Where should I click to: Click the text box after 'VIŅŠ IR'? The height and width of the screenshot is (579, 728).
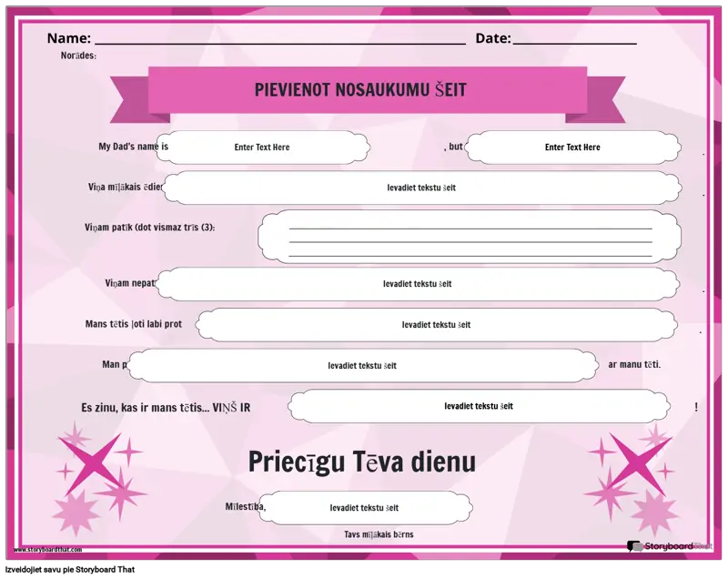(x=478, y=406)
